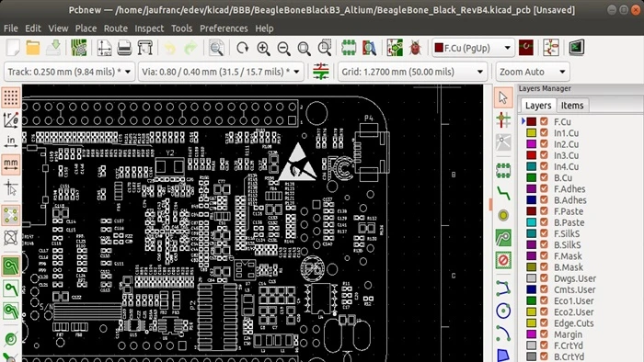Viewport: 644px width, 362px height.
Task: Open the Tools menu
Action: [x=181, y=28]
